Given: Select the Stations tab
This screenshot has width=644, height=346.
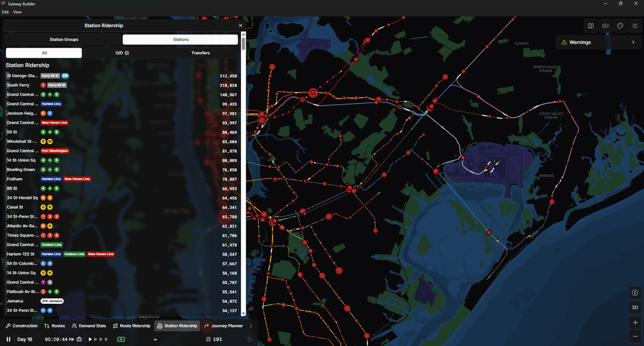Looking at the screenshot, I should tap(181, 39).
